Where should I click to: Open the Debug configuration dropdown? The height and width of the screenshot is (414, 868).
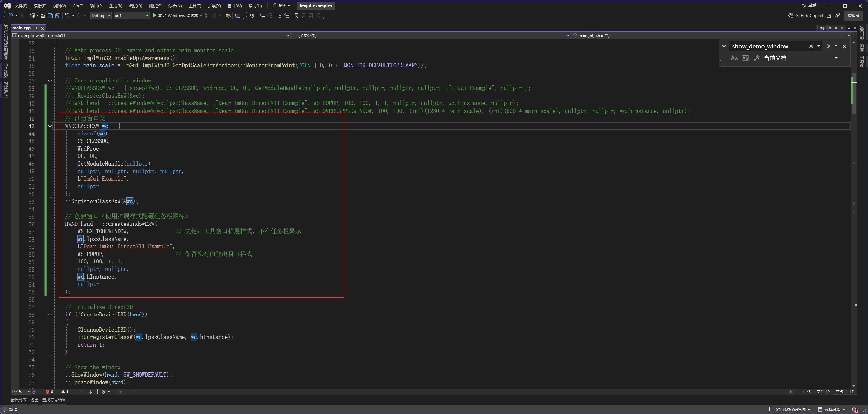coord(101,15)
